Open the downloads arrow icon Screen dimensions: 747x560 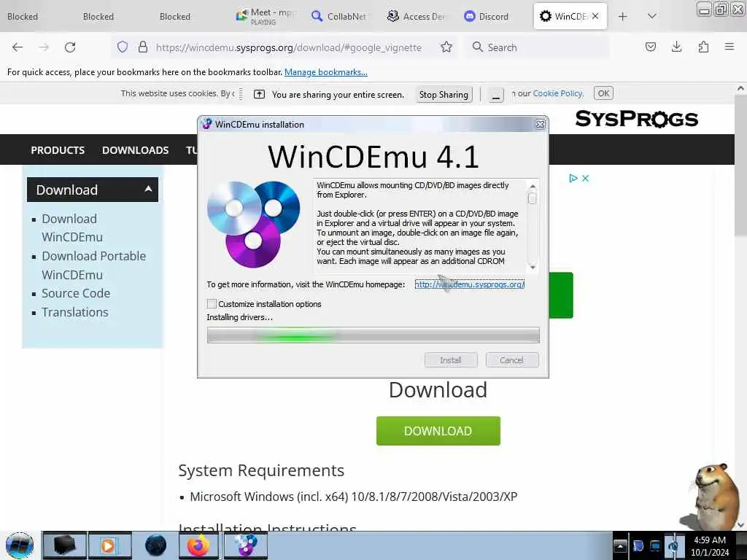[676, 47]
